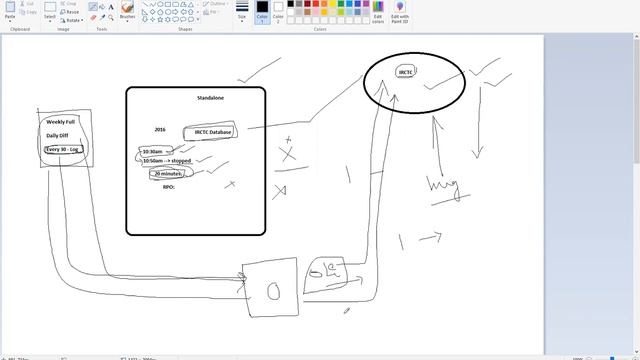The image size is (640, 360).
Task: Click the '10:50am --> stopped' canvas text
Action: point(167,161)
